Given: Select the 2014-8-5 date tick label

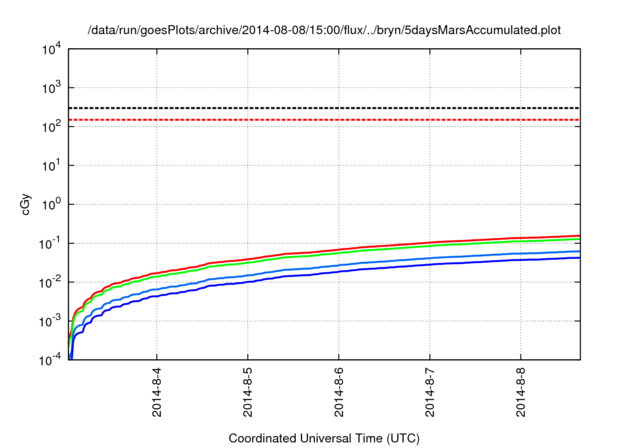Looking at the screenshot, I should point(248,393).
